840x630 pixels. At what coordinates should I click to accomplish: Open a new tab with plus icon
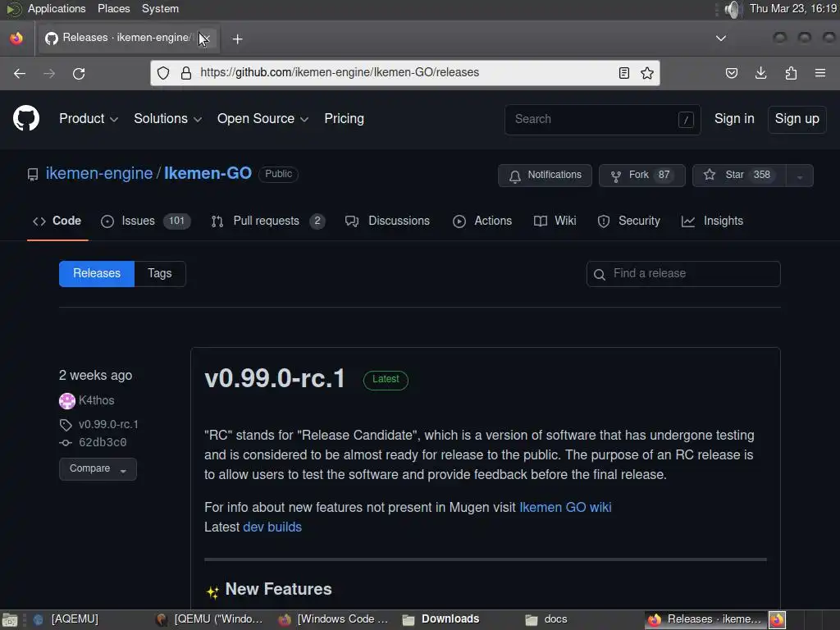pos(237,39)
